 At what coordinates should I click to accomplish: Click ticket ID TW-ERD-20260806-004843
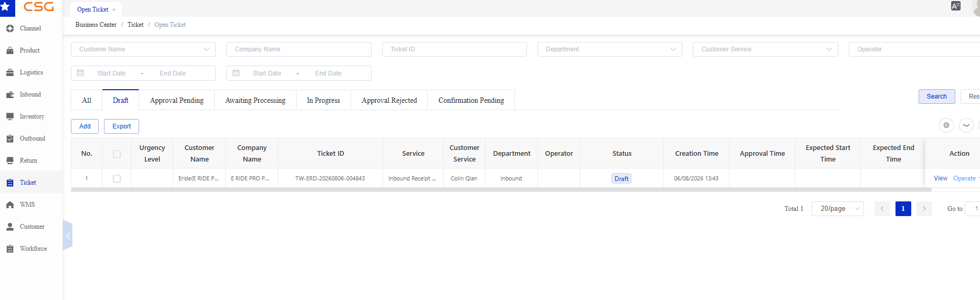point(330,178)
